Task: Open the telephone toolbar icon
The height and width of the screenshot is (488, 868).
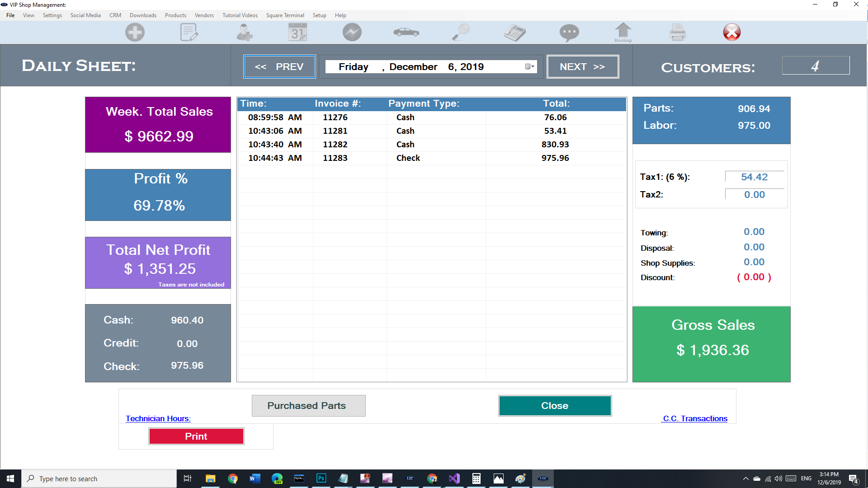Action: pyautogui.click(x=514, y=33)
